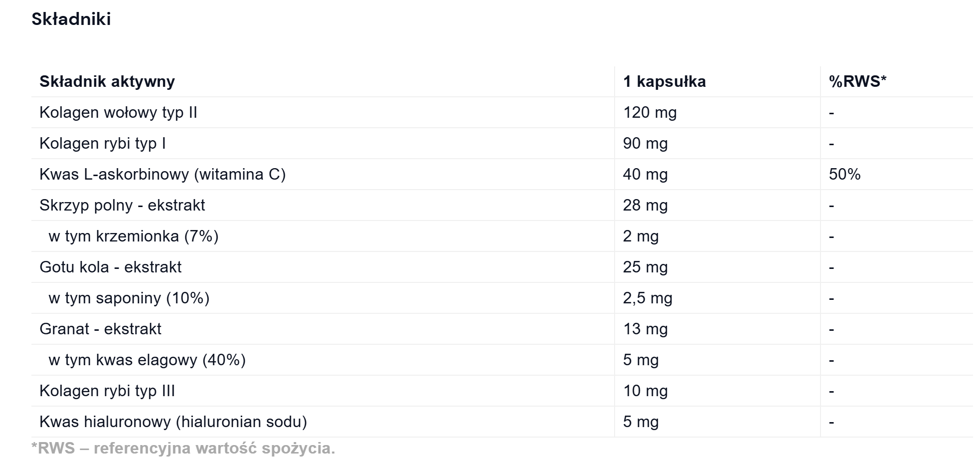980x469 pixels.
Task: Click the %RWS* column header
Action: pos(857,81)
